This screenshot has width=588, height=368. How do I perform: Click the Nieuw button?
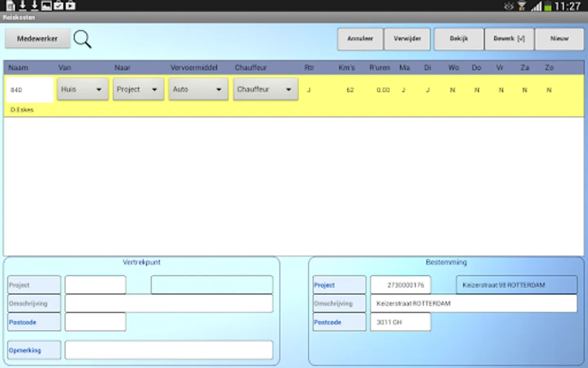point(559,39)
